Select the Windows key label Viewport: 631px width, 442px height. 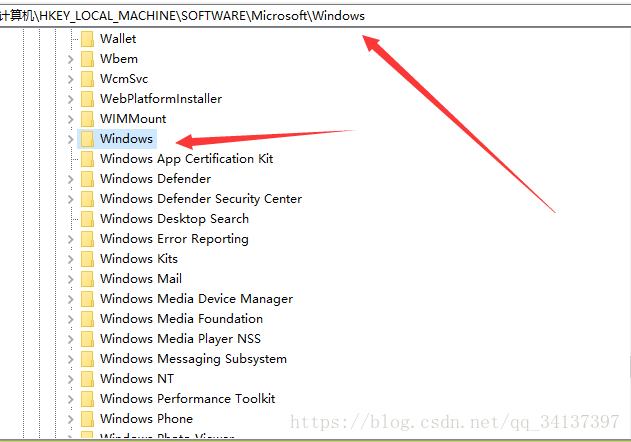tap(126, 138)
